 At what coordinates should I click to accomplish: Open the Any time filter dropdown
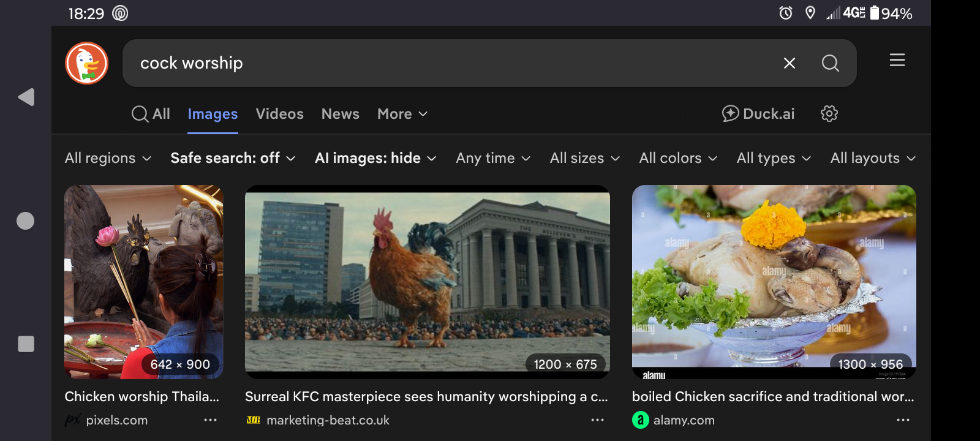tap(494, 158)
